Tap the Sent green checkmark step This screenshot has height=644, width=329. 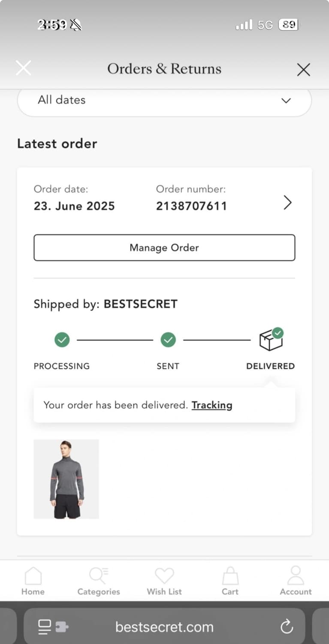click(168, 340)
